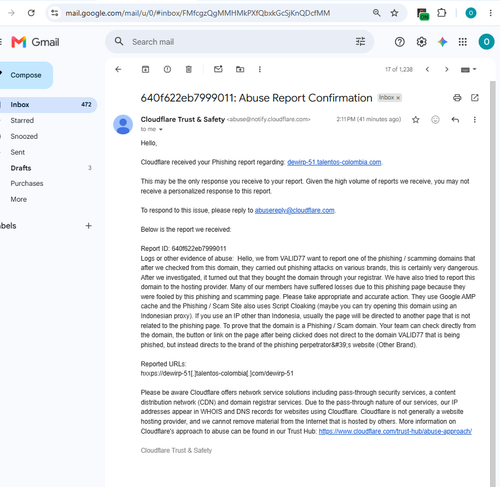Open the message's More options menu
The height and width of the screenshot is (487, 500).
[x=475, y=120]
